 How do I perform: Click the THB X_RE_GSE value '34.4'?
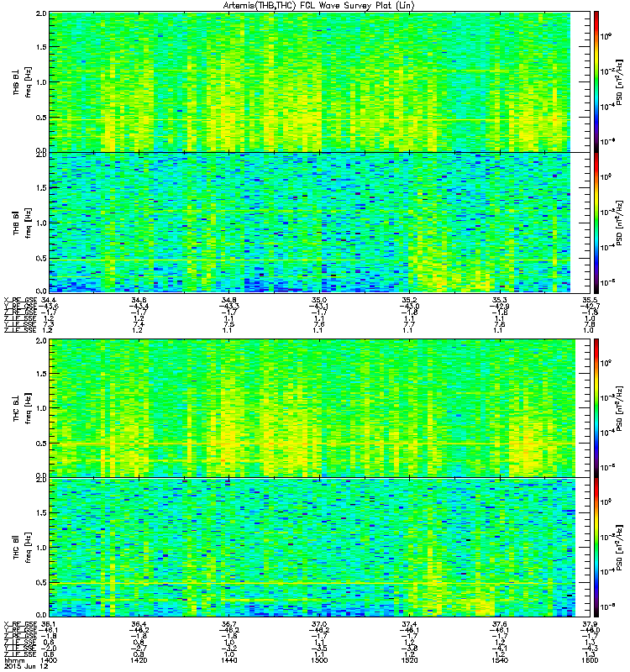(49, 300)
